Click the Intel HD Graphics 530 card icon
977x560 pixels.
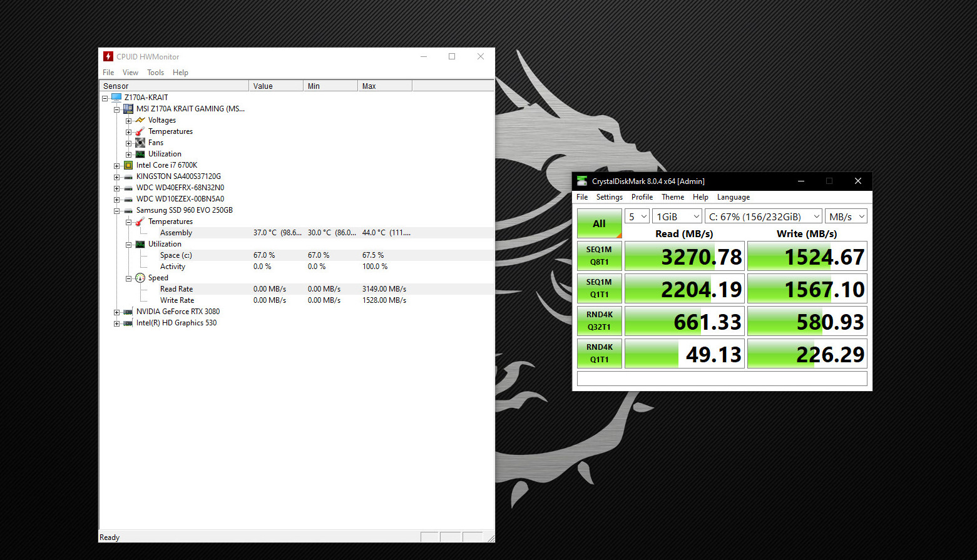point(128,323)
